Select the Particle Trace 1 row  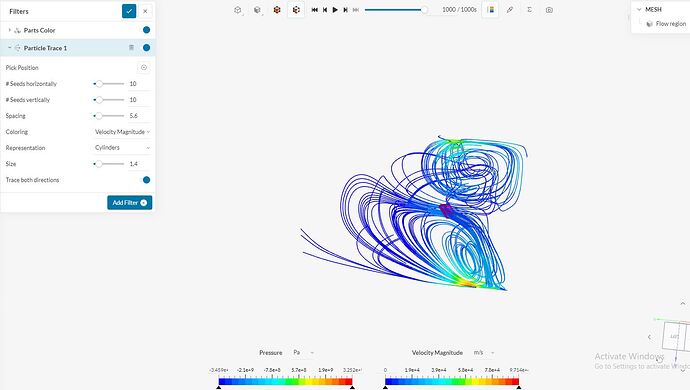(x=77, y=48)
